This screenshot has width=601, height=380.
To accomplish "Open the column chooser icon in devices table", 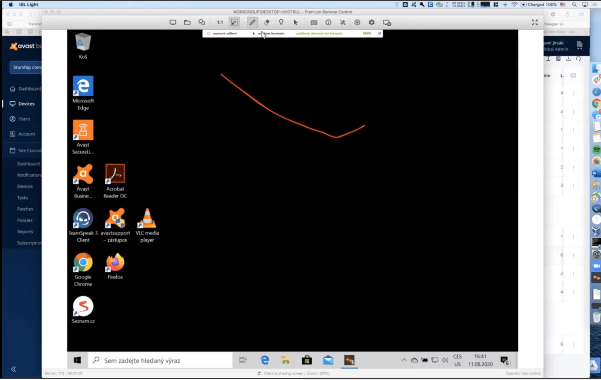I will (x=573, y=76).
